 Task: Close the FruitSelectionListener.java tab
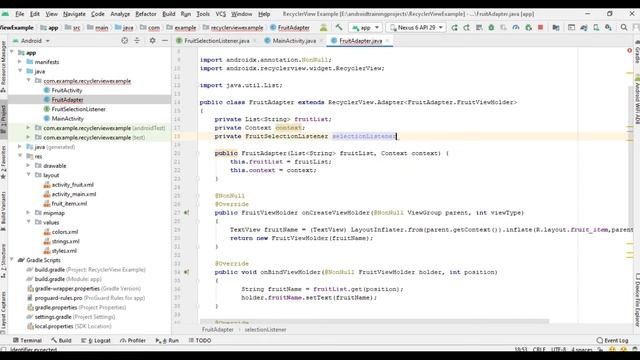click(x=254, y=40)
